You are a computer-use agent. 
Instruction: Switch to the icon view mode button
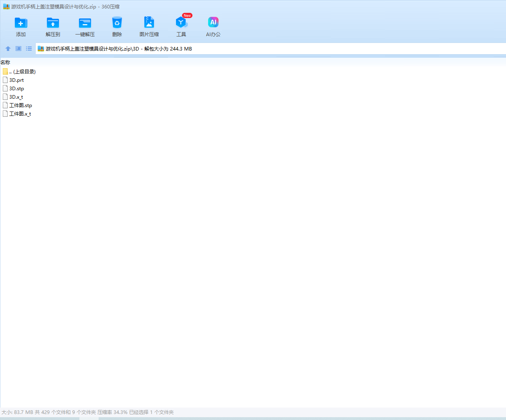click(18, 49)
